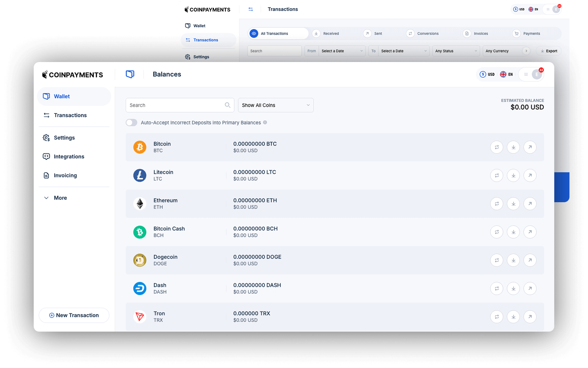Select the Payments tab in Transactions window

pyautogui.click(x=527, y=33)
